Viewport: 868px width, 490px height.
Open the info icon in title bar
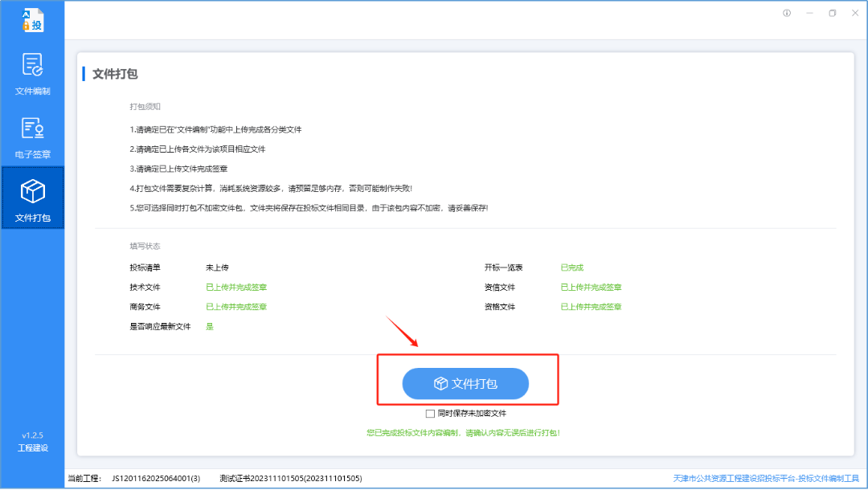point(787,13)
